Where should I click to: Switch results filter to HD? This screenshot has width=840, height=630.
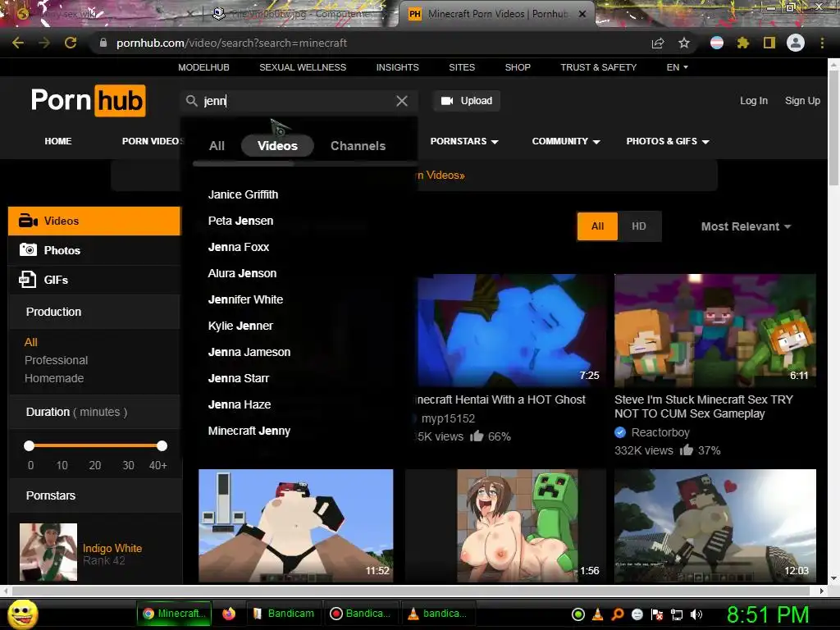(x=638, y=226)
